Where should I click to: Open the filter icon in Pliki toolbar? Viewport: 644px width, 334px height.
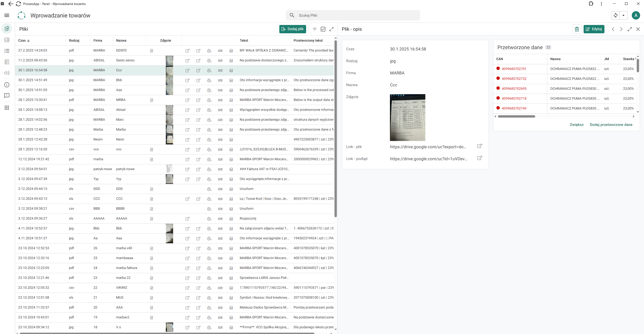click(315, 29)
